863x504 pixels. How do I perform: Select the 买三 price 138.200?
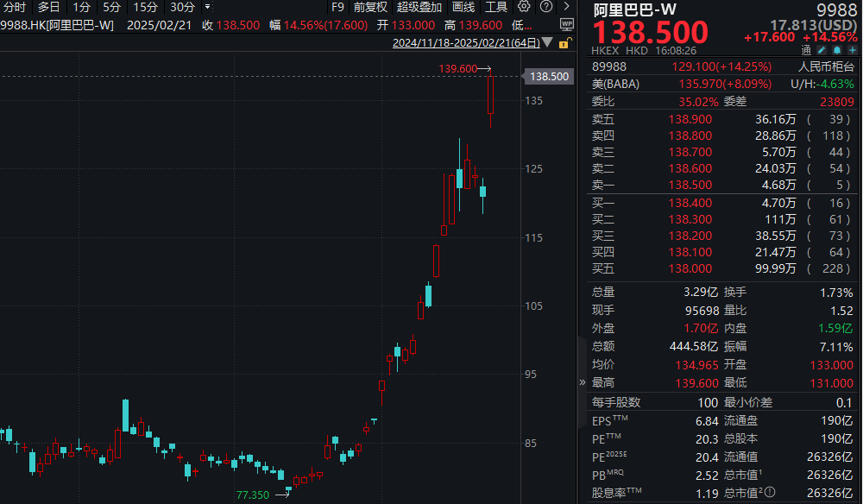[690, 236]
